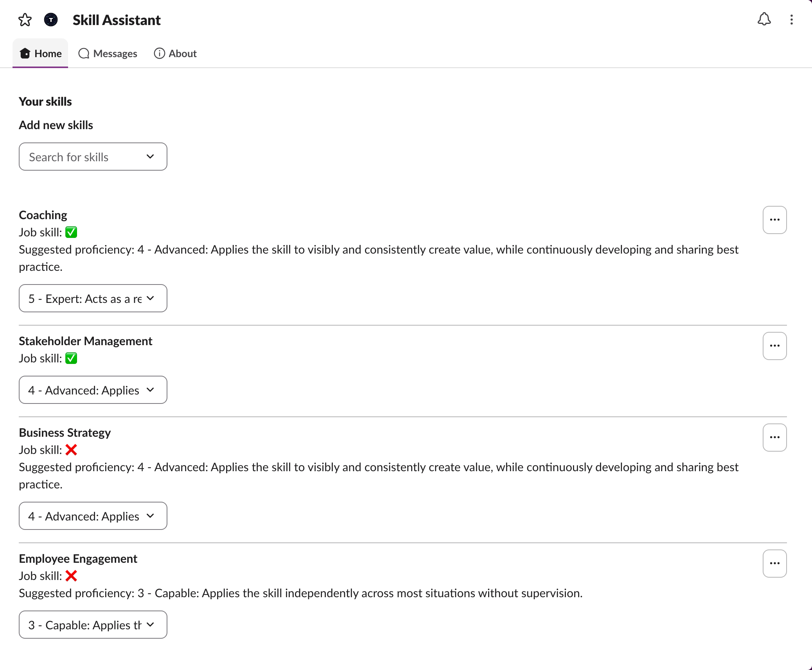The image size is (812, 670).
Task: Open the Search for skills dropdown
Action: tap(93, 157)
